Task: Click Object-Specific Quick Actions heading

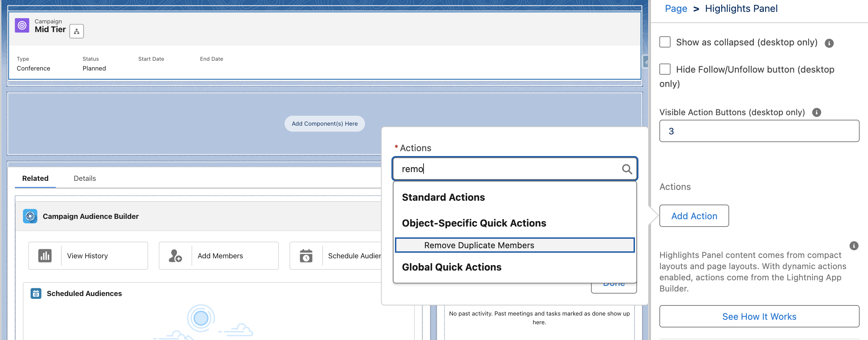Action: tap(474, 223)
